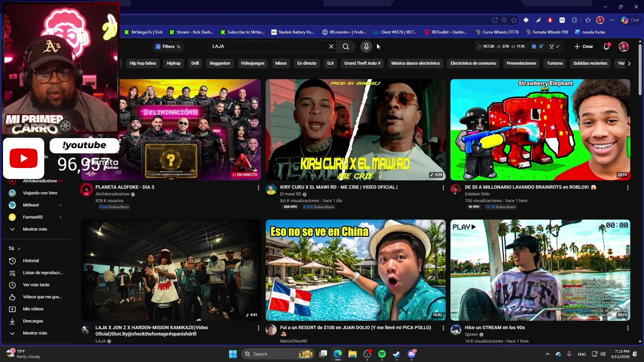Open Edge favorites list icon
The image size is (644, 362).
(x=588, y=20)
